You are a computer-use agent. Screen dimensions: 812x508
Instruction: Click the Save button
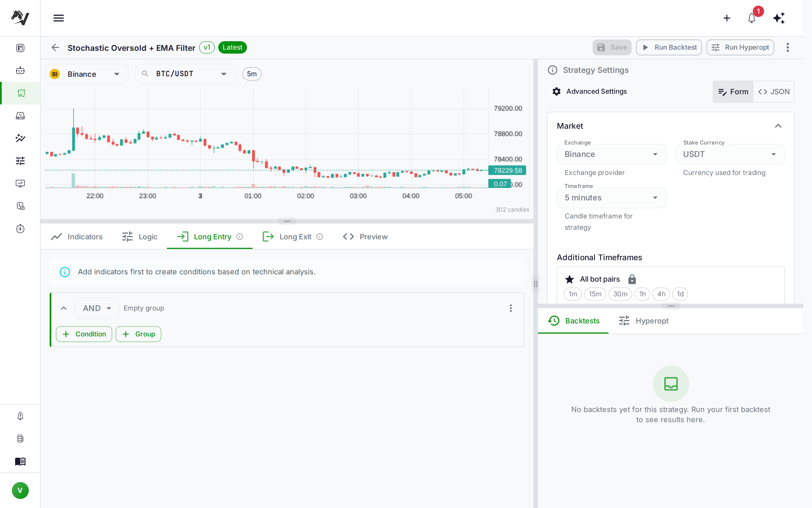pos(612,47)
